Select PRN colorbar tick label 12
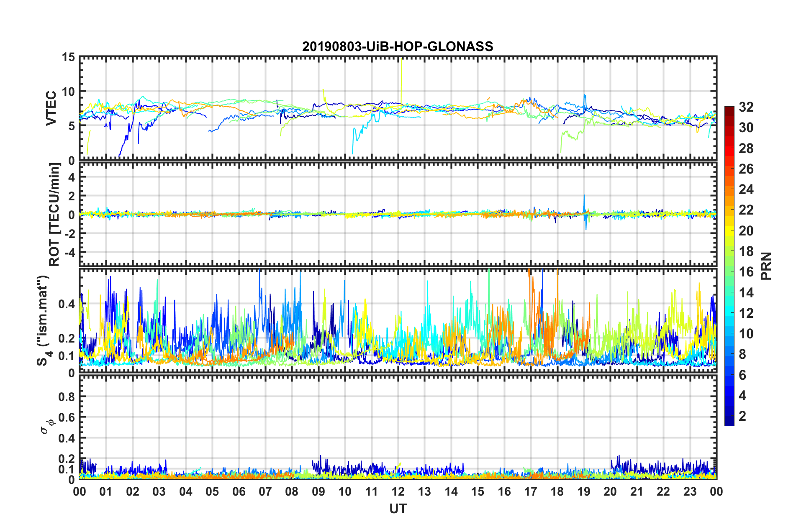Image resolution: width=796 pixels, height=532 pixels. tap(746, 313)
